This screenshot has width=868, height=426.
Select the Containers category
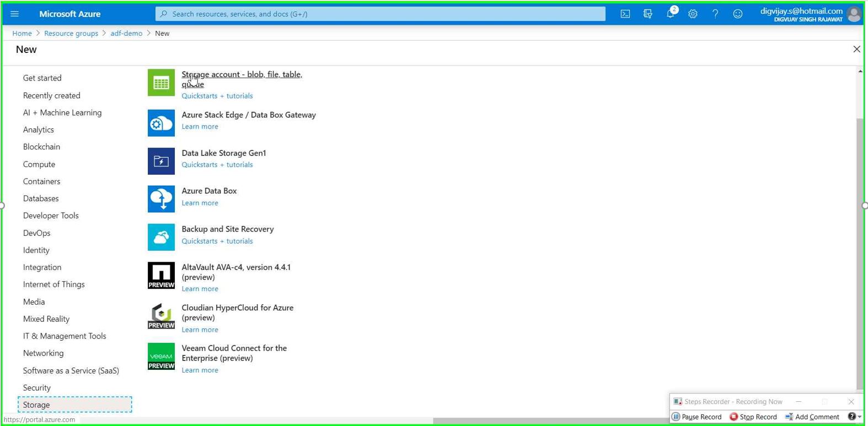(x=42, y=181)
